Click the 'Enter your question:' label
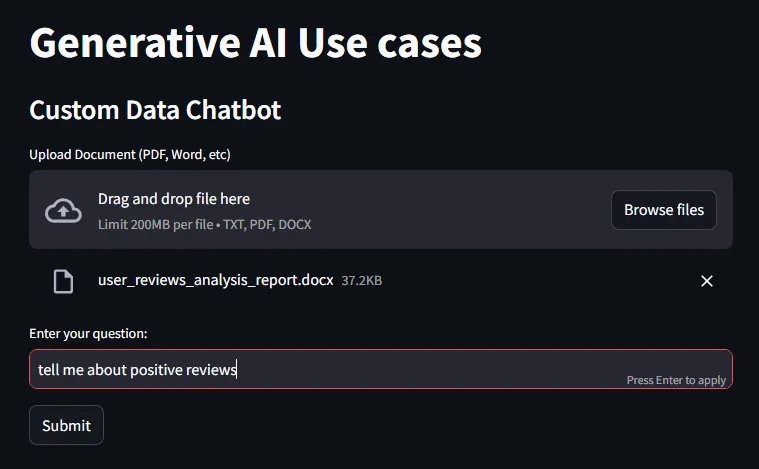The height and width of the screenshot is (469, 759). (x=88, y=333)
